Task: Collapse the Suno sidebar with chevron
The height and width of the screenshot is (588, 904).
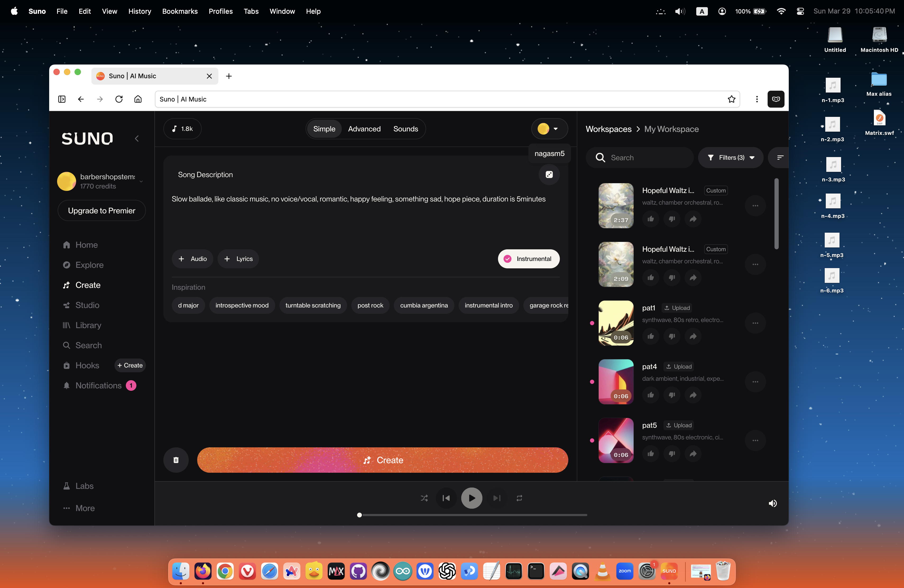Action: point(137,139)
